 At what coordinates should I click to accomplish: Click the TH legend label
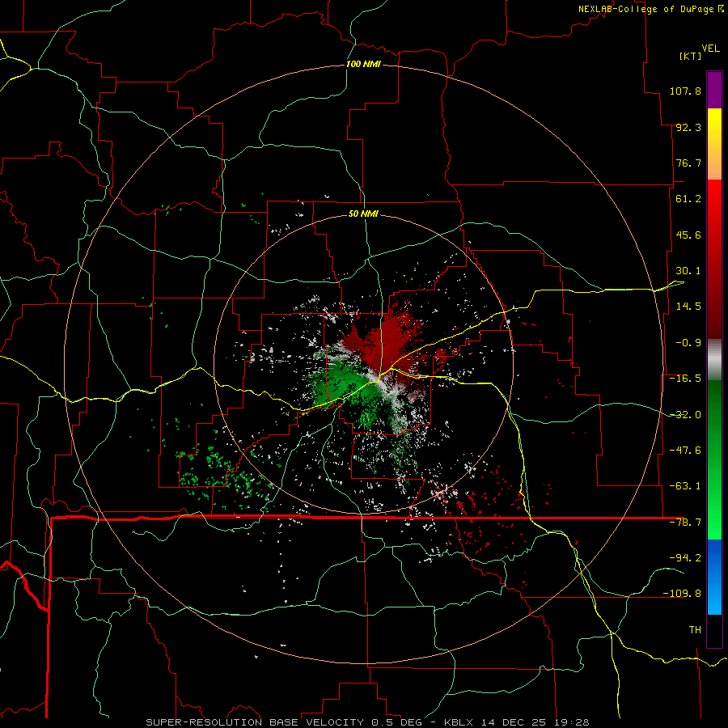click(695, 630)
